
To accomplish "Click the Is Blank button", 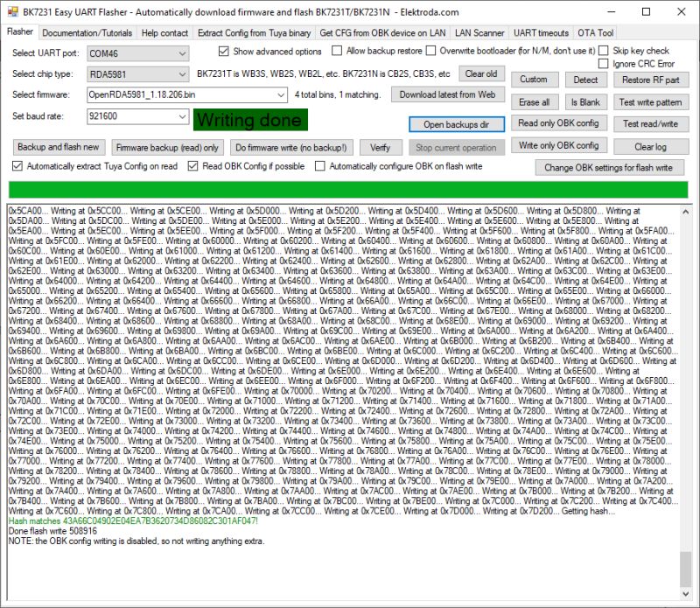I will [x=585, y=102].
